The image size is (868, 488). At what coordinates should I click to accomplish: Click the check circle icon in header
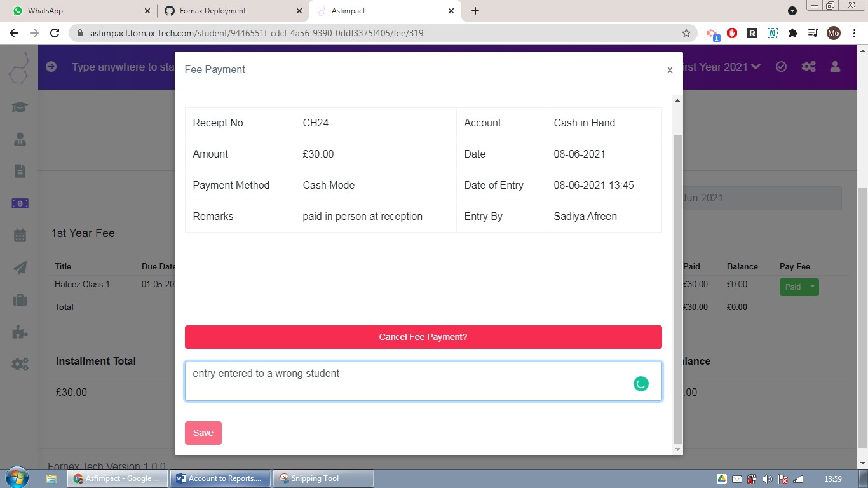[x=782, y=67]
